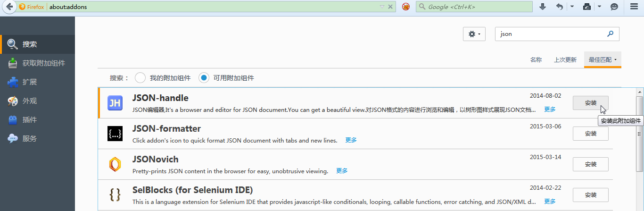Click the SelBlocks curly braces icon

click(115, 194)
